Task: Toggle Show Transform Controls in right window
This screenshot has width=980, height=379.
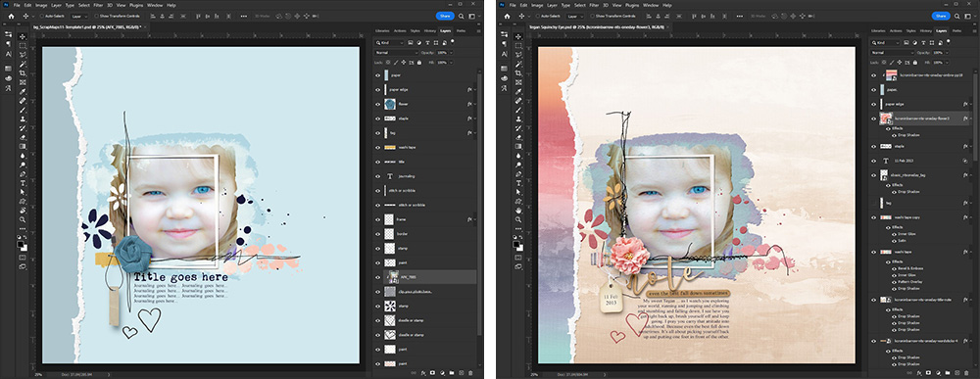Action: pos(593,17)
